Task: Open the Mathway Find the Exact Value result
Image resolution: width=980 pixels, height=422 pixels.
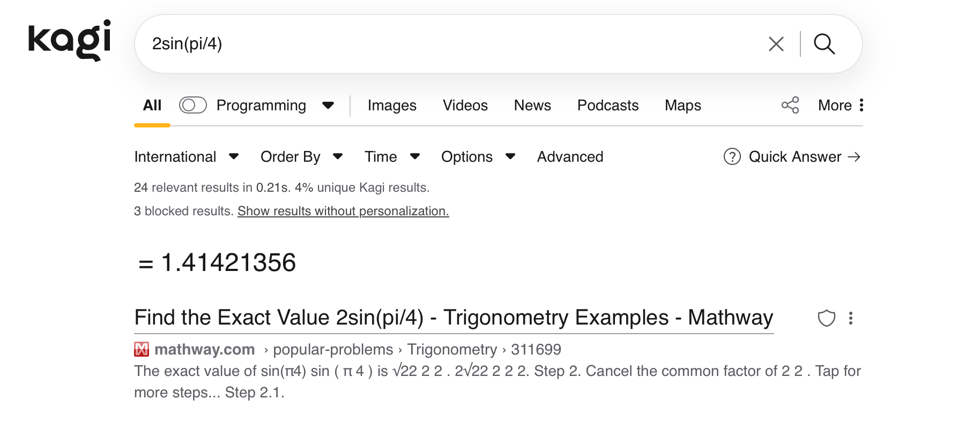Action: click(x=454, y=318)
